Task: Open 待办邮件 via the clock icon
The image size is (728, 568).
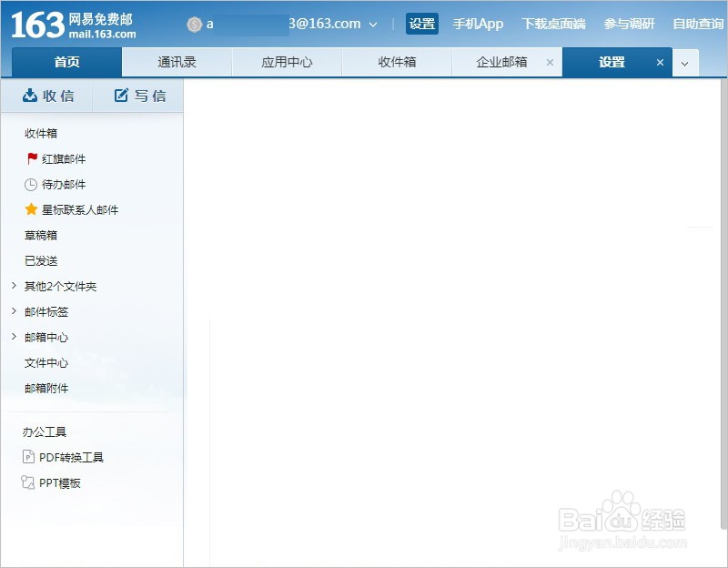Action: click(x=30, y=184)
